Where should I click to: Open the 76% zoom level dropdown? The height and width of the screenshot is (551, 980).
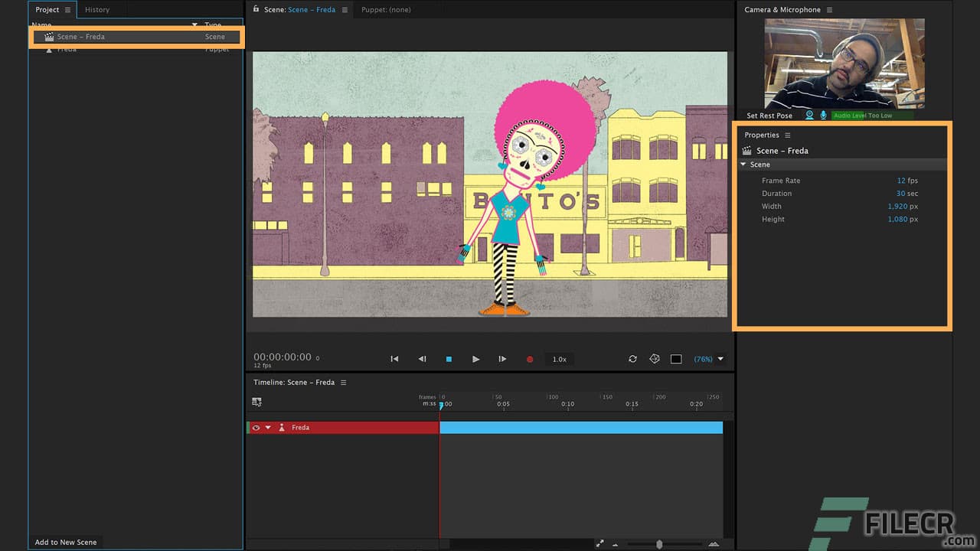coord(704,359)
